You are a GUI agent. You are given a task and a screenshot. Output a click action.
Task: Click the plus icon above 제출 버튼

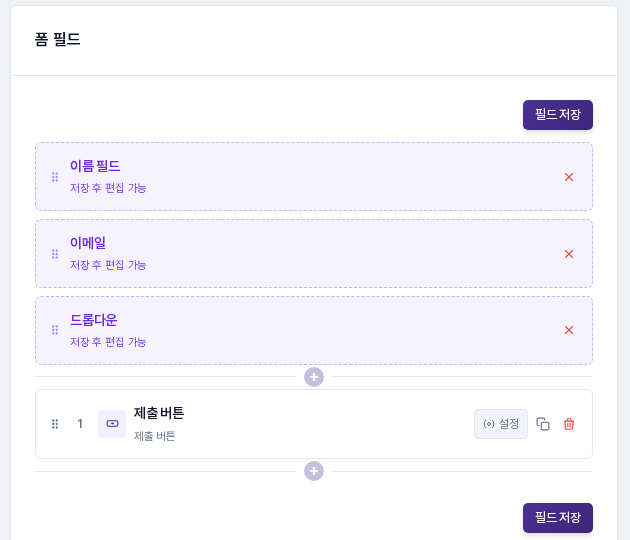pos(314,377)
